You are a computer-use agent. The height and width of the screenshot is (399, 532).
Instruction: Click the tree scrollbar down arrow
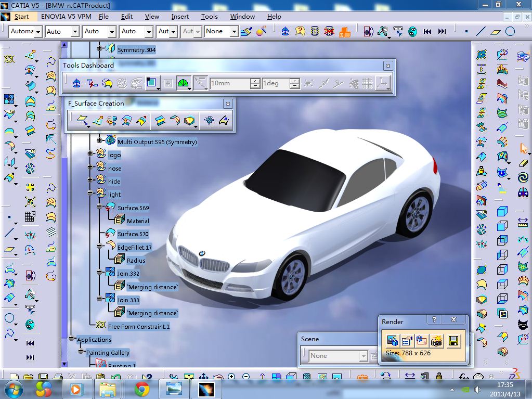click(x=64, y=364)
